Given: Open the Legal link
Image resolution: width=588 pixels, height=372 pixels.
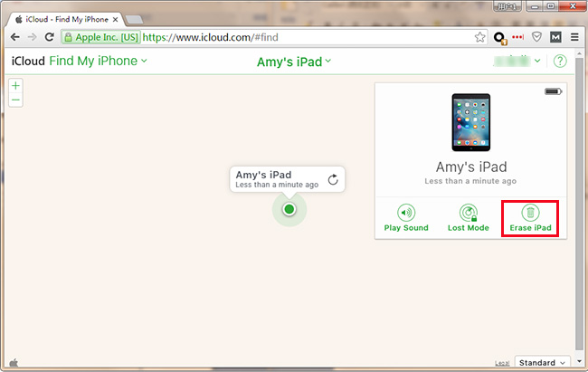Looking at the screenshot, I should tap(502, 363).
